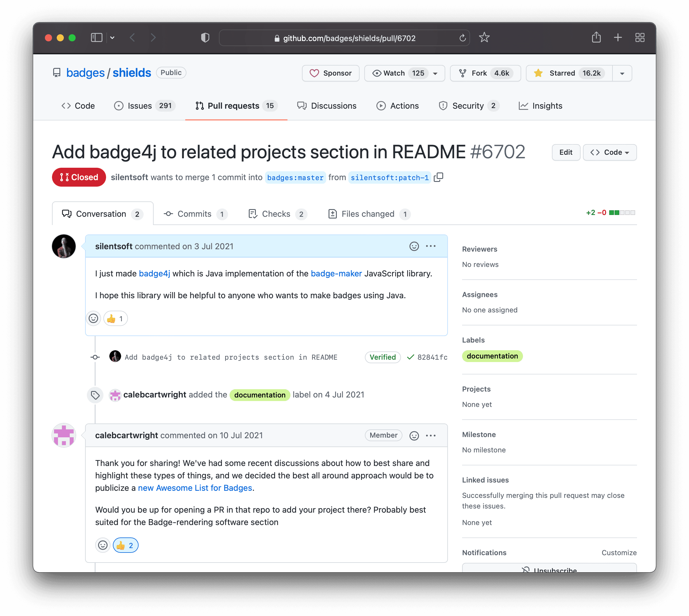Screen dimensions: 689x616
Task: Open the Discussions tab
Action: (x=327, y=106)
